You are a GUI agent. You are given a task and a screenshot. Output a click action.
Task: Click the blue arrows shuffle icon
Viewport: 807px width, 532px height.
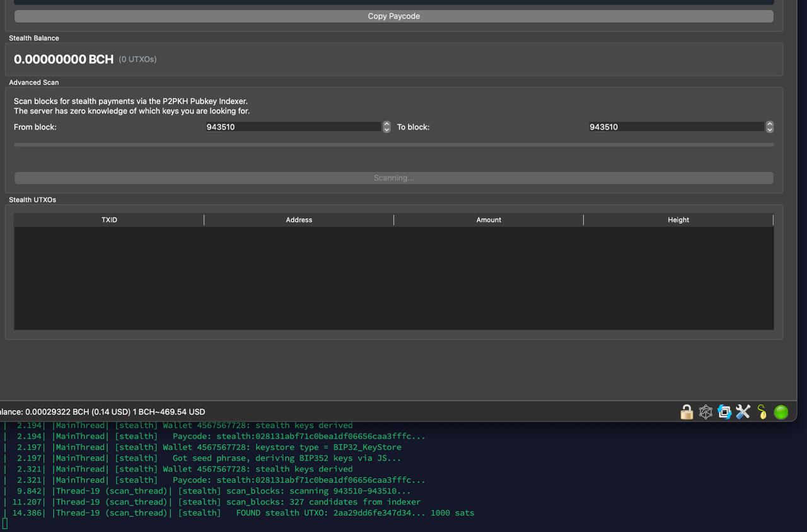pos(724,412)
